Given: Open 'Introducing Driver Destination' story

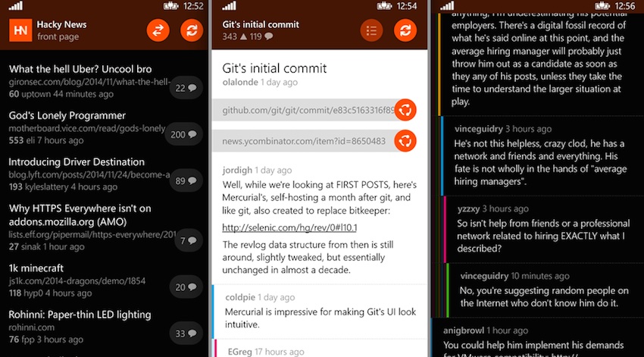Looking at the screenshot, I should click(77, 162).
